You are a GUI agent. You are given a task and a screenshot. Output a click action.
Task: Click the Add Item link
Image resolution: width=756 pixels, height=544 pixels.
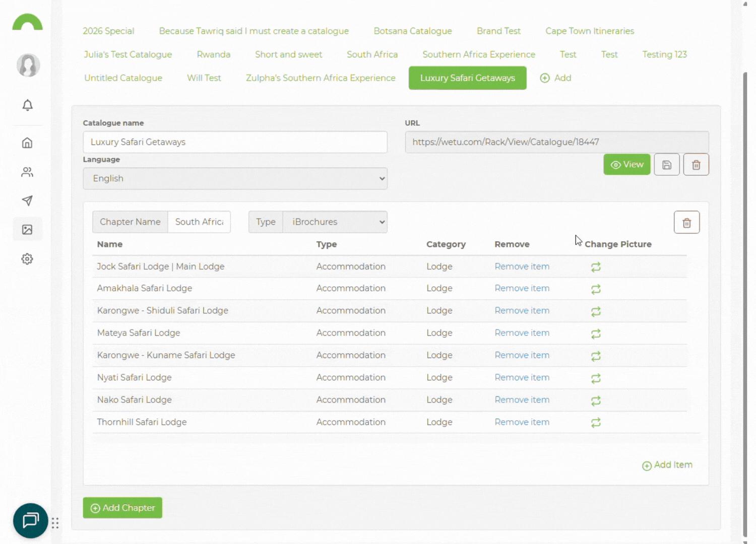click(x=667, y=465)
